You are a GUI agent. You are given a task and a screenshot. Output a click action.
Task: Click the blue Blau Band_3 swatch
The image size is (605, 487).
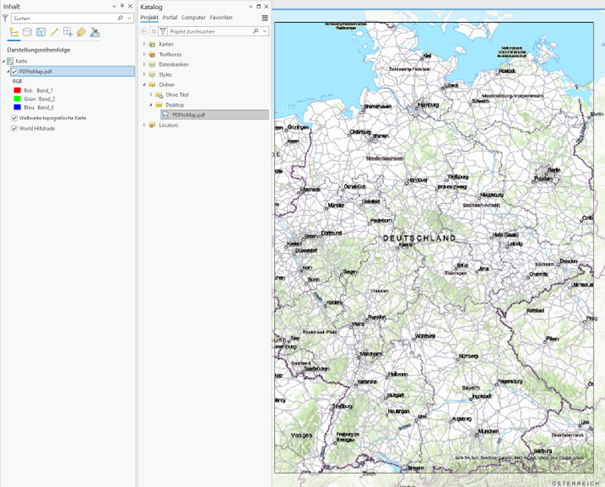17,107
